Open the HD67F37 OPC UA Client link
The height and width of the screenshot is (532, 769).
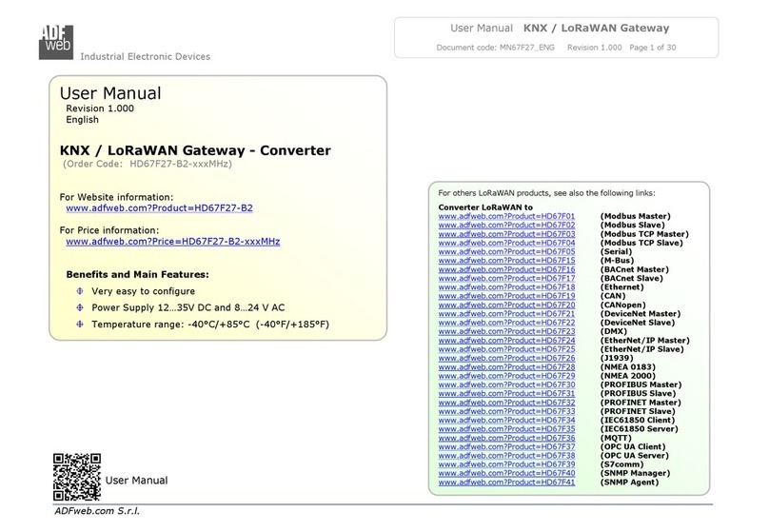506,446
